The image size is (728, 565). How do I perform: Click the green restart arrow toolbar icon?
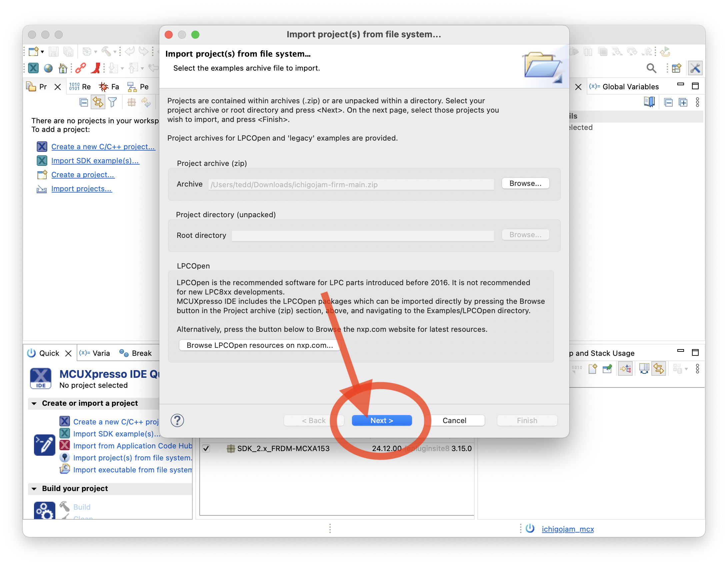click(x=665, y=52)
